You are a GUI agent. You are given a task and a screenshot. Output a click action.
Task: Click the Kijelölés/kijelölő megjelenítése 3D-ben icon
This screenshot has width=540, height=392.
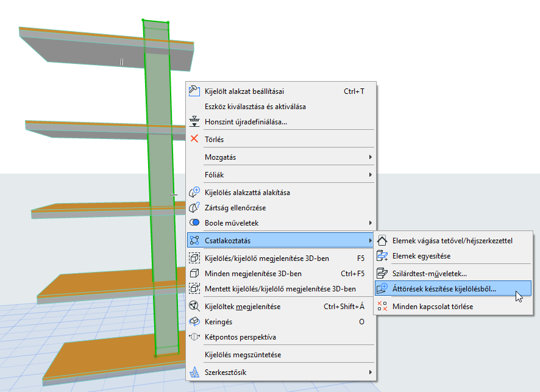pyautogui.click(x=194, y=258)
